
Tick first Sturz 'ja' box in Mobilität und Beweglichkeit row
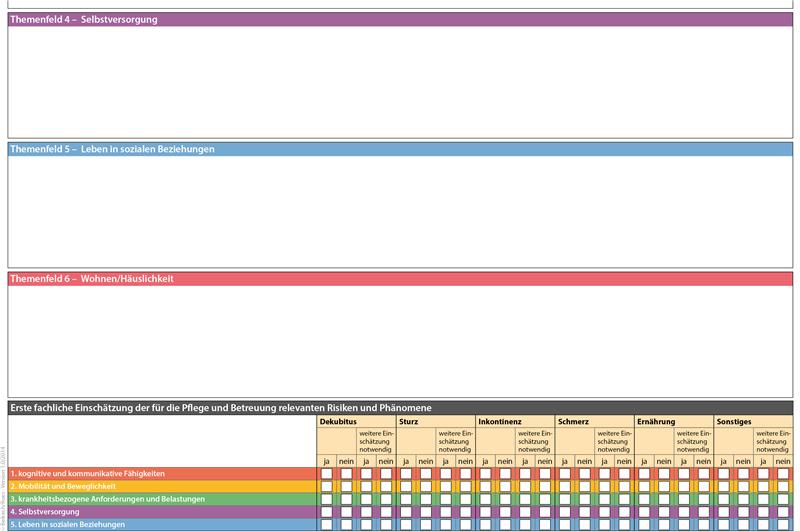(x=406, y=486)
